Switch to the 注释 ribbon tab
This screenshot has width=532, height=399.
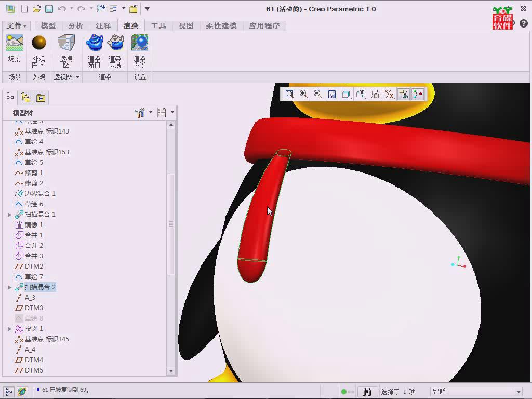pyautogui.click(x=103, y=26)
